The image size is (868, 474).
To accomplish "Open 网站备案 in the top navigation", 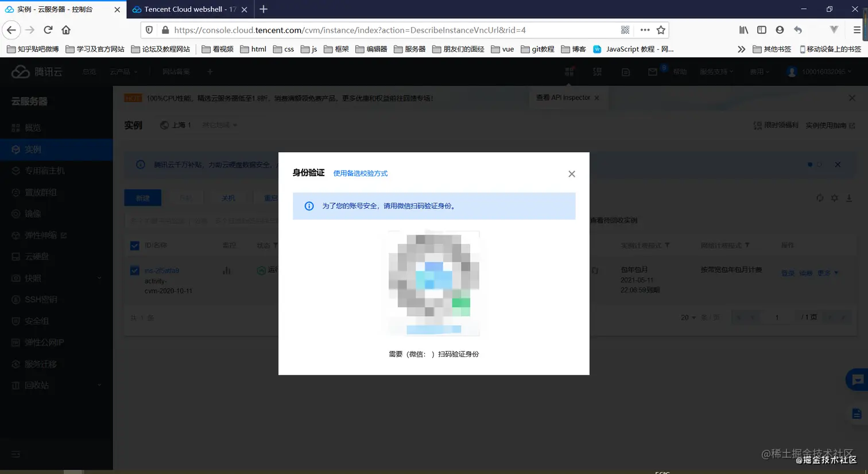I will coord(176,72).
